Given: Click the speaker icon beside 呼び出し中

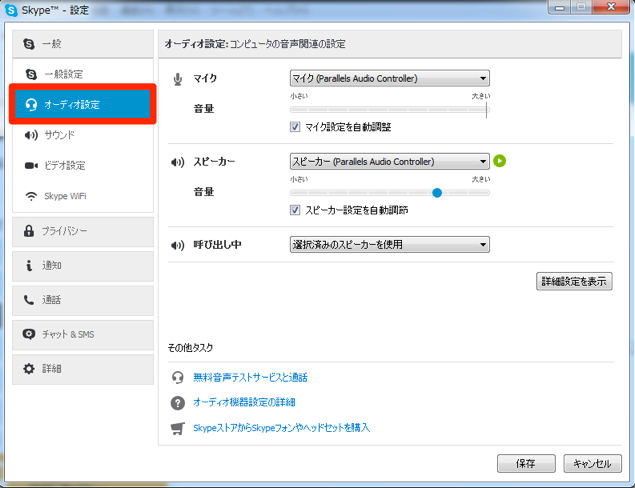Looking at the screenshot, I should coord(177,245).
